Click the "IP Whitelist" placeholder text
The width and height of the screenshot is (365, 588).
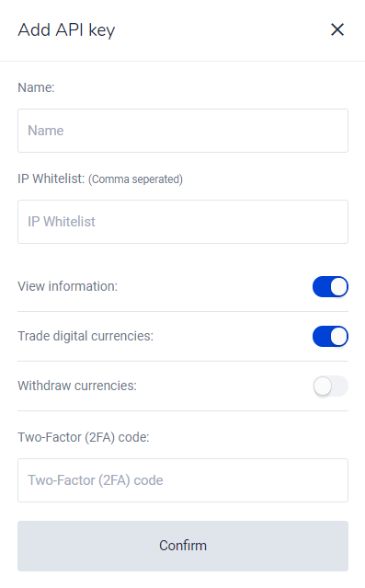pos(62,222)
